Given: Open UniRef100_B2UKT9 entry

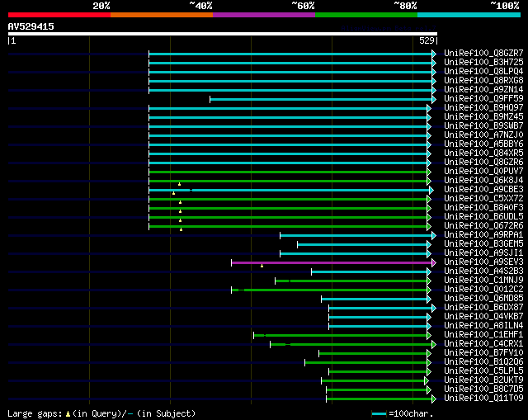Looking at the screenshot, I should 483,380.
